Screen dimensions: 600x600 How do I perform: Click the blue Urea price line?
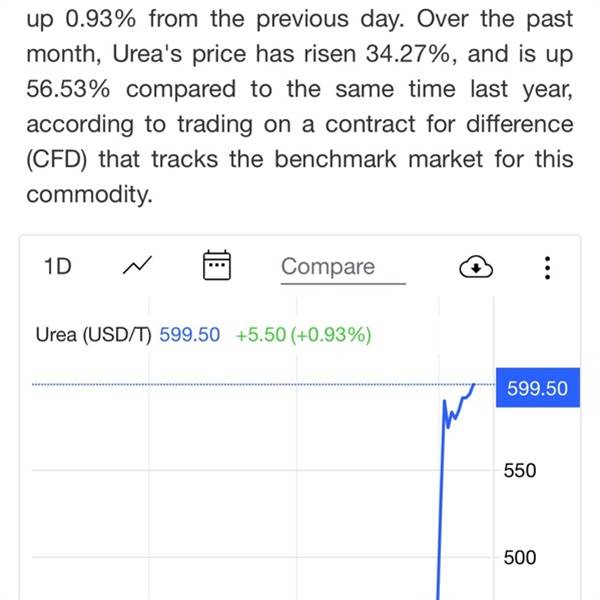[x=440, y=500]
